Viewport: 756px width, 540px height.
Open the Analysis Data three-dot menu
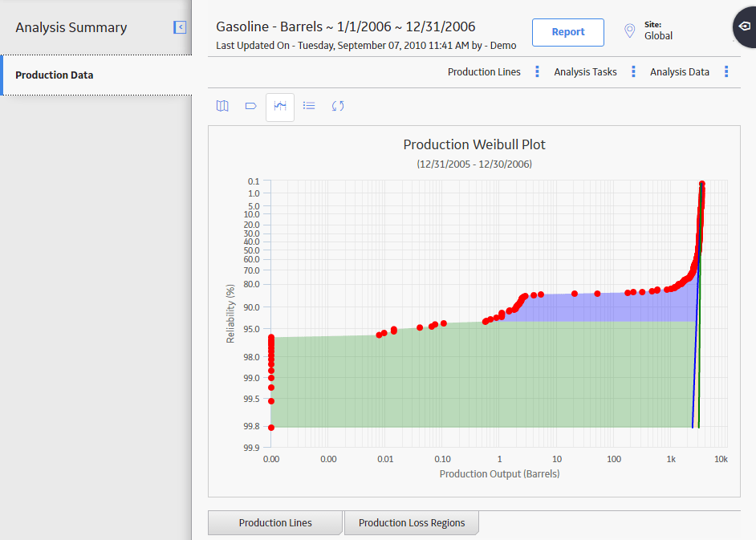pos(726,72)
